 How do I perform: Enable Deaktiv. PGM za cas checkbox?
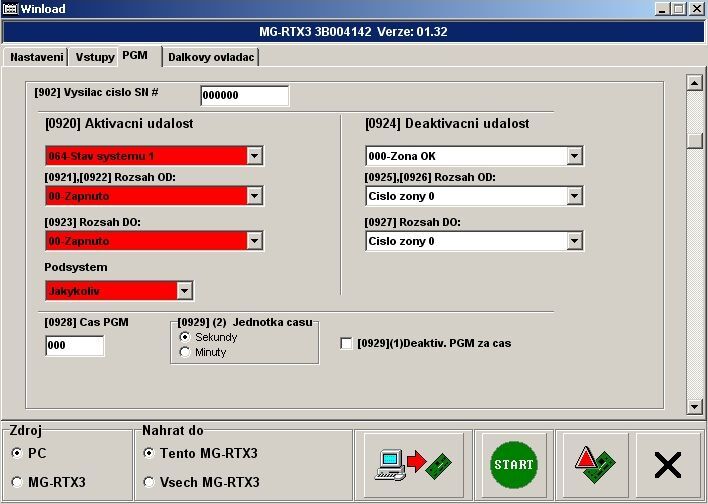click(346, 343)
